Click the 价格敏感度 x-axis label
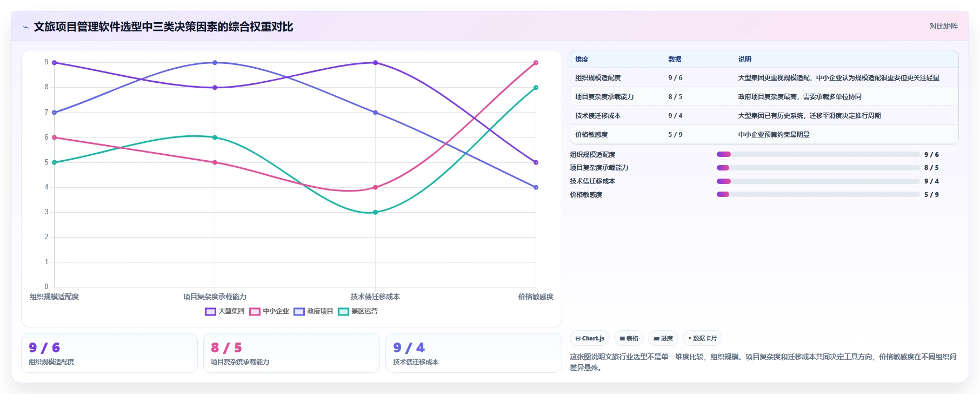Viewport: 980px width, 394px height. [x=536, y=297]
